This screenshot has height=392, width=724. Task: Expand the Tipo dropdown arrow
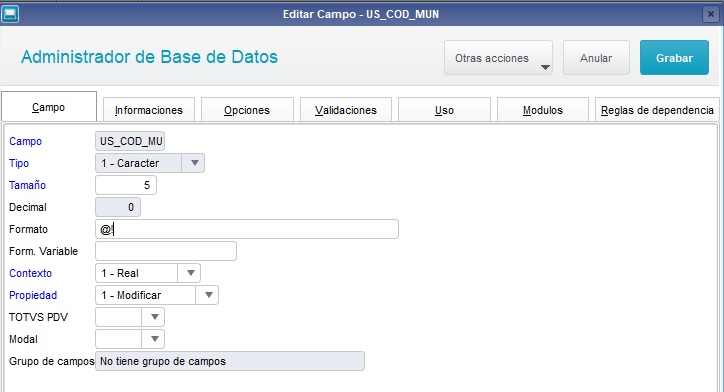pyautogui.click(x=194, y=163)
